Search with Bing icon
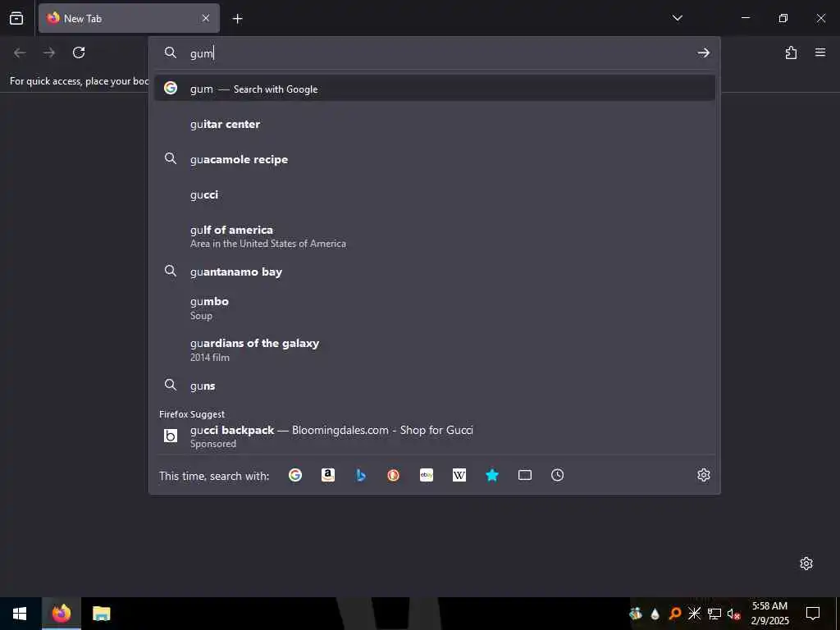 [x=361, y=475]
